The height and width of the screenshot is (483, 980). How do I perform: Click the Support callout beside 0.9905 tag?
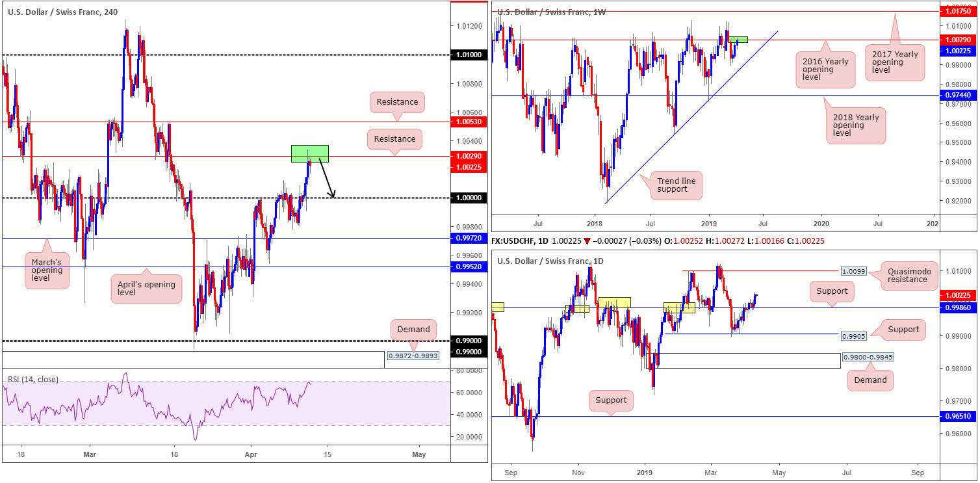click(x=903, y=330)
